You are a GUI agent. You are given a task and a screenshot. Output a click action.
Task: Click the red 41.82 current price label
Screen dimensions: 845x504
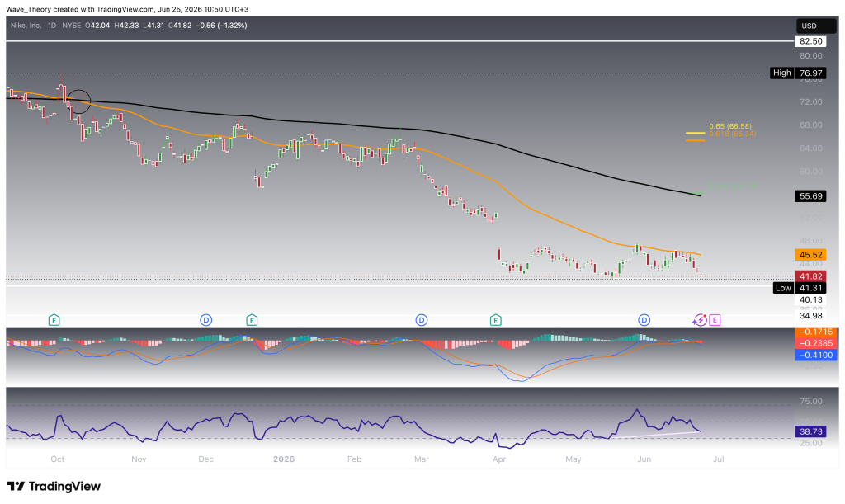810,276
